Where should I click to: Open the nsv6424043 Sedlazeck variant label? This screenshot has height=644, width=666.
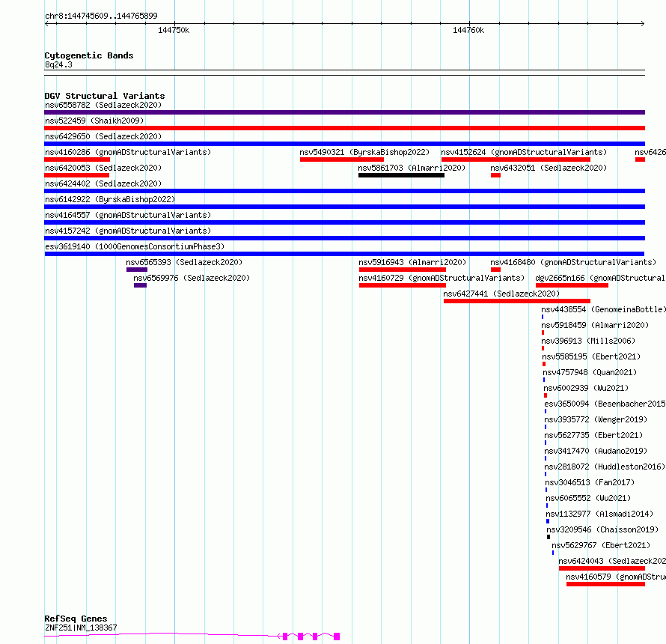point(612,561)
